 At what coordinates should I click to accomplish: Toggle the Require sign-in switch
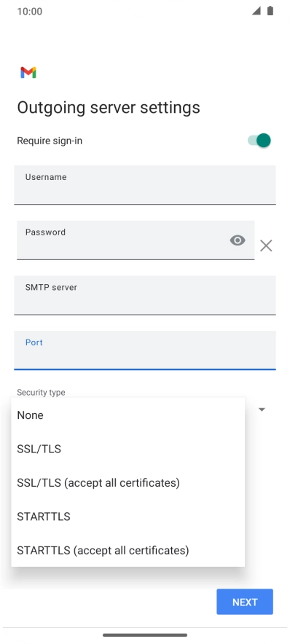click(x=259, y=141)
